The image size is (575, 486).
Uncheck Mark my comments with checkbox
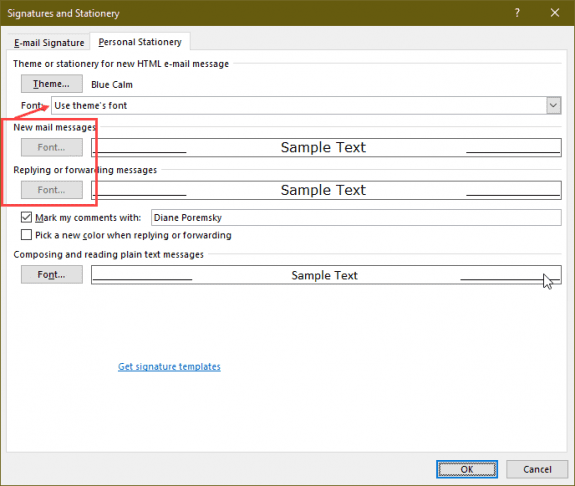click(x=26, y=218)
